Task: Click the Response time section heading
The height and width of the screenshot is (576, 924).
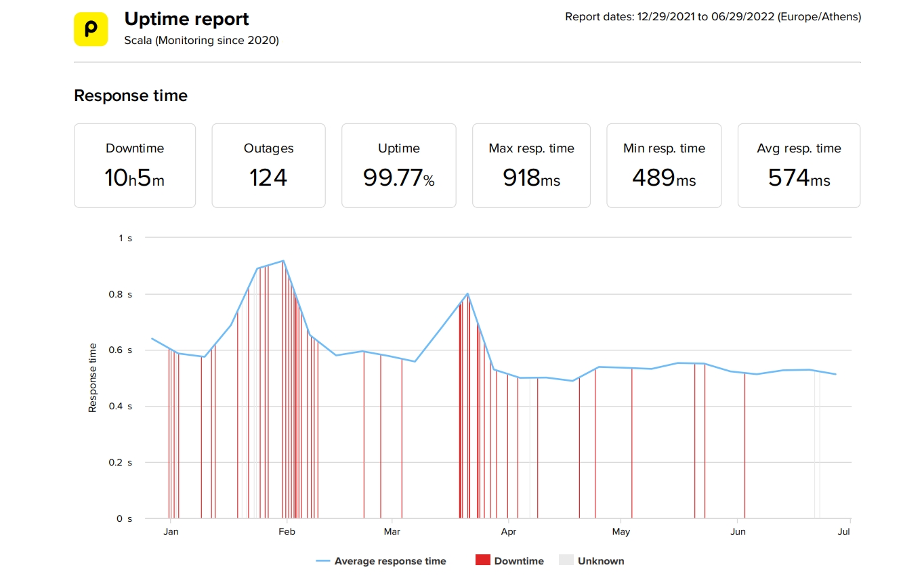Action: [x=131, y=96]
